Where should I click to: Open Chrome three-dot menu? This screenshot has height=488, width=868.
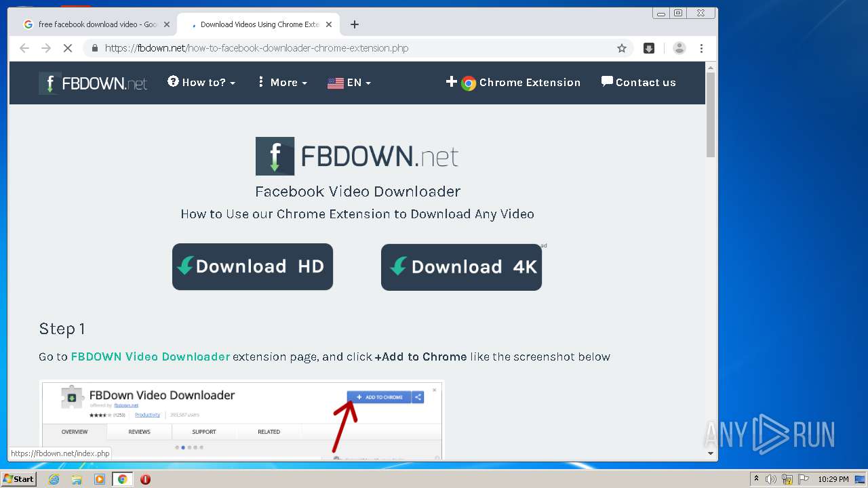(701, 48)
